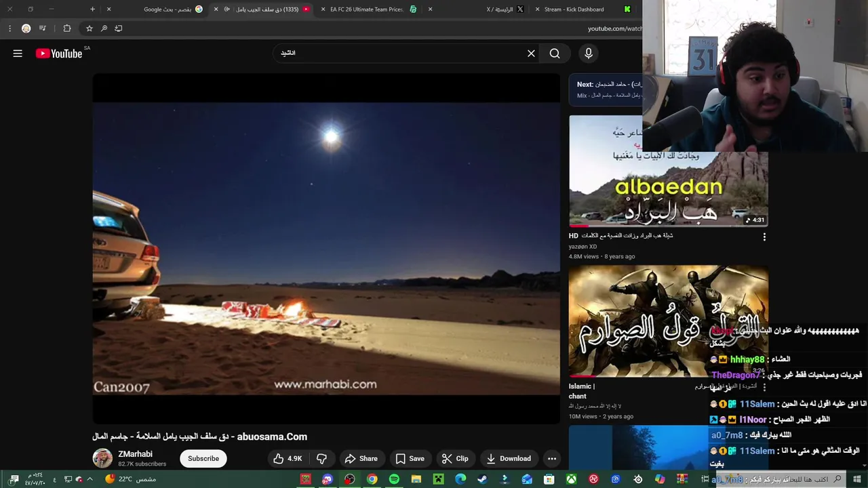Image resolution: width=868 pixels, height=488 pixels.
Task: Open the yazøøn XD channel name
Action: pyautogui.click(x=583, y=247)
